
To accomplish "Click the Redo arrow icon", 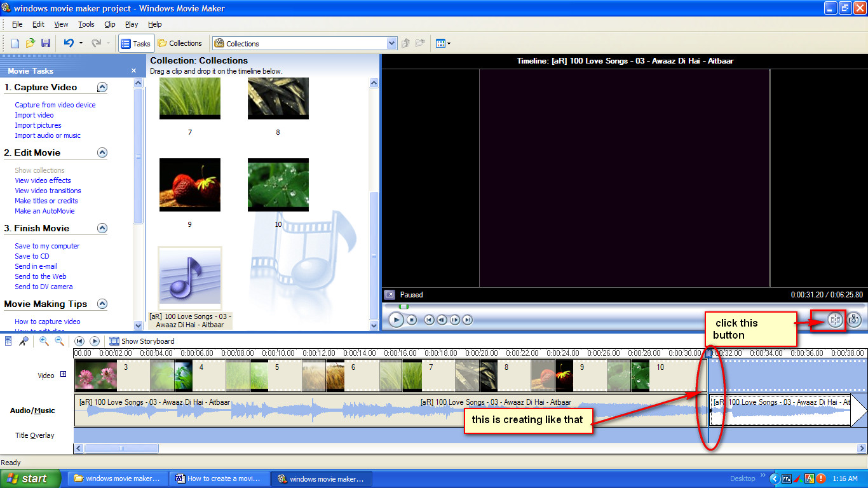I will [96, 43].
